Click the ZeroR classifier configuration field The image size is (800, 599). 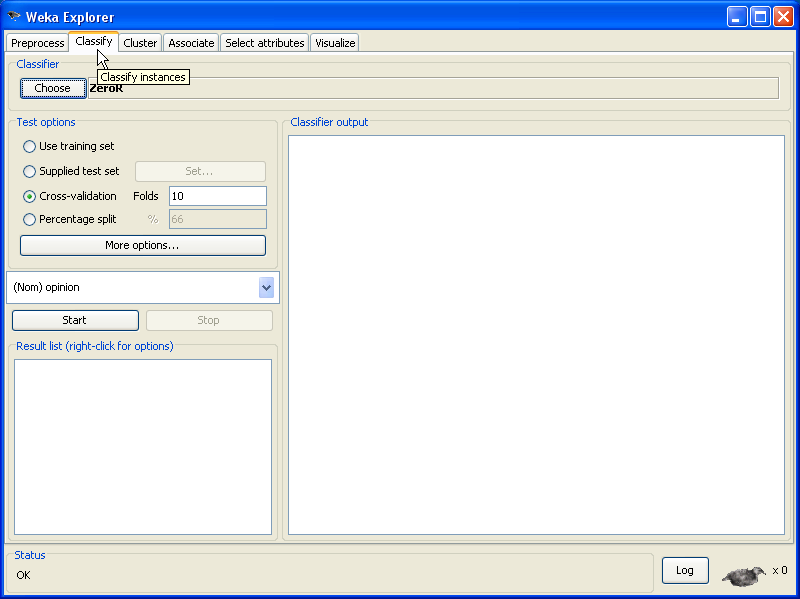pos(434,88)
